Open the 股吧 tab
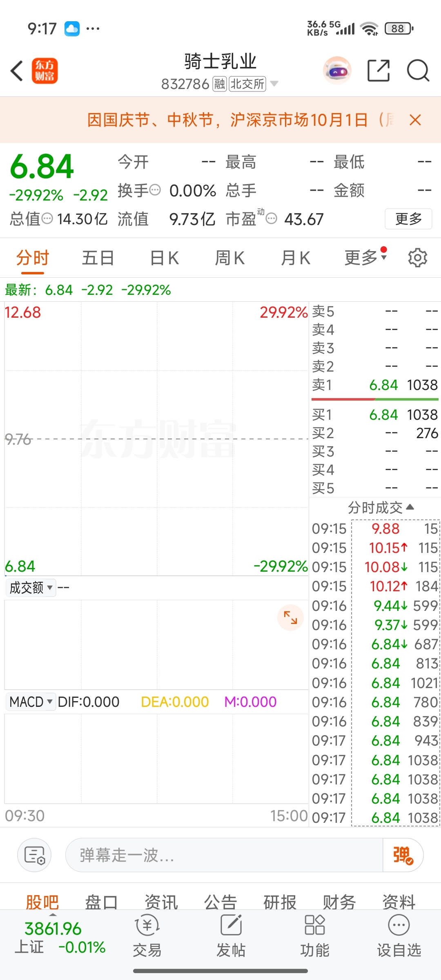This screenshot has width=441, height=980. click(42, 902)
